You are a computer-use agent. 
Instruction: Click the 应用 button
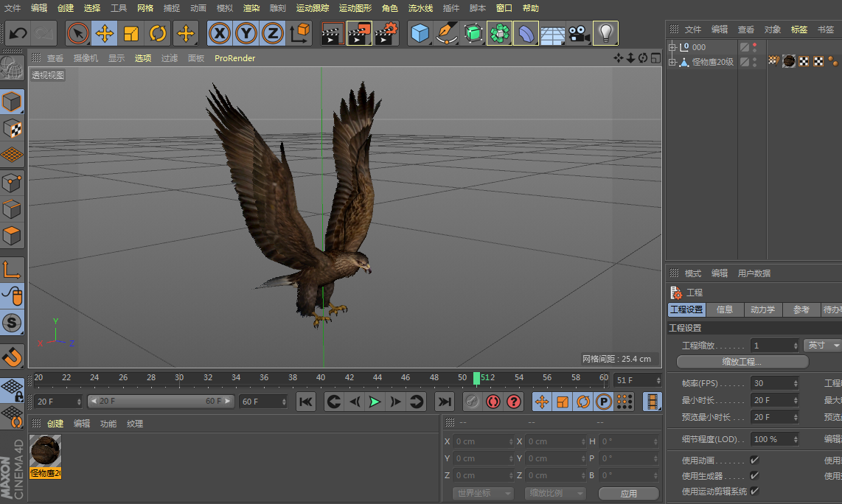[628, 494]
